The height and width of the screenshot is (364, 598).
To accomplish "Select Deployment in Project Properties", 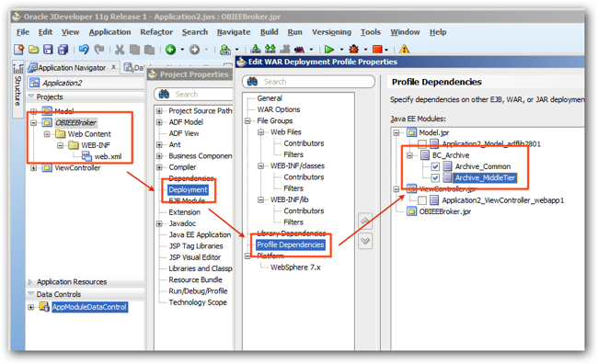I will tap(188, 190).
